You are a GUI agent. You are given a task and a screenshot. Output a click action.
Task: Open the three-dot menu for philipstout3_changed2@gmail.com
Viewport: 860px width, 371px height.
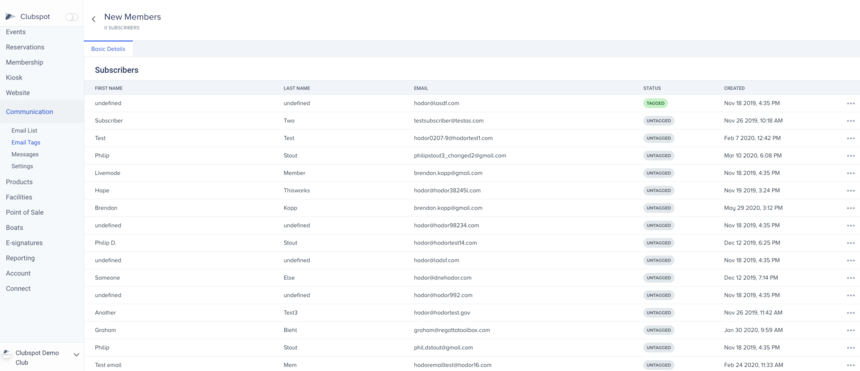[x=850, y=156]
